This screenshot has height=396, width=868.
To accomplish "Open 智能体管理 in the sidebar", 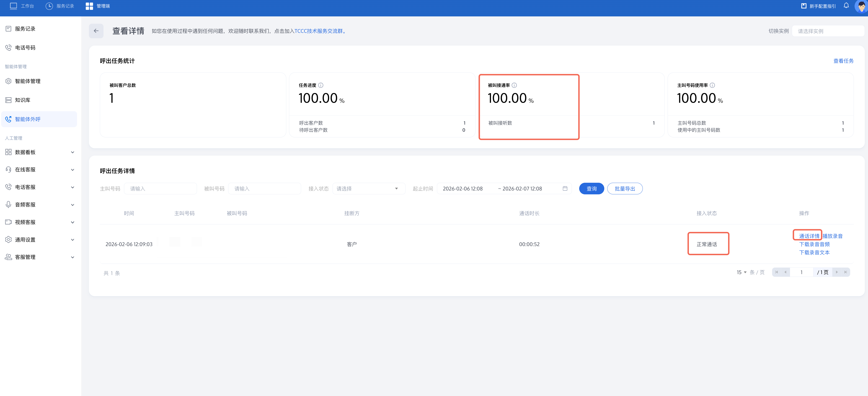I will click(x=28, y=81).
